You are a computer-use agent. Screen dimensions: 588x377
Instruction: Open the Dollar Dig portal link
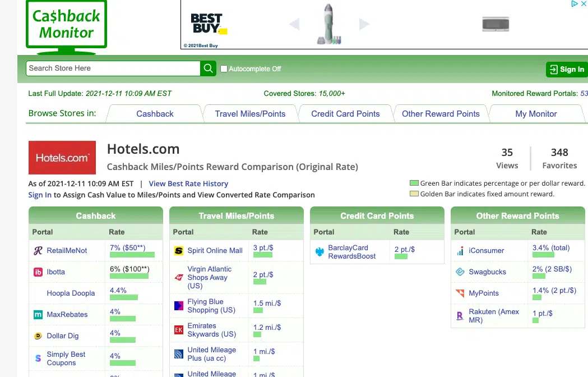pyautogui.click(x=63, y=336)
